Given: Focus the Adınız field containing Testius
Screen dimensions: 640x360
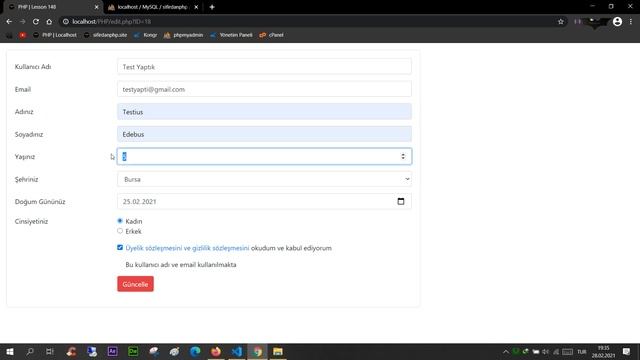Looking at the screenshot, I should (264, 111).
